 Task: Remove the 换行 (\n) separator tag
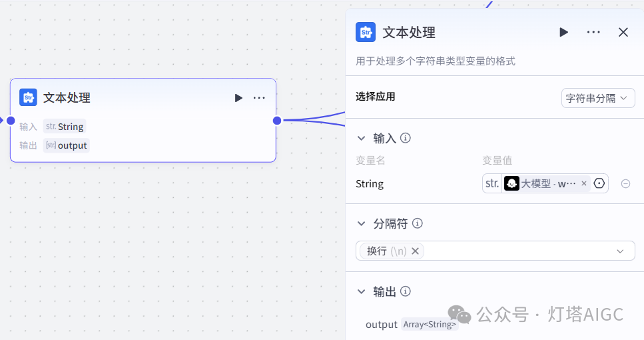point(415,251)
